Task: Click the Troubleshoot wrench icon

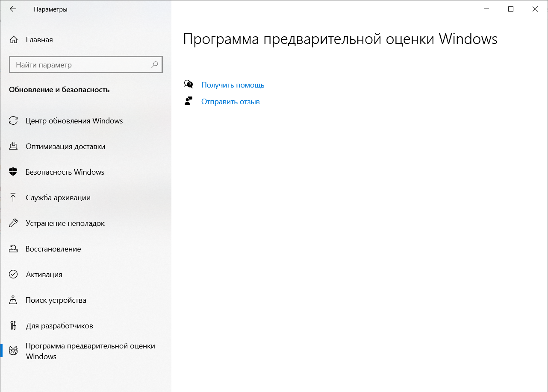Action: (13, 223)
